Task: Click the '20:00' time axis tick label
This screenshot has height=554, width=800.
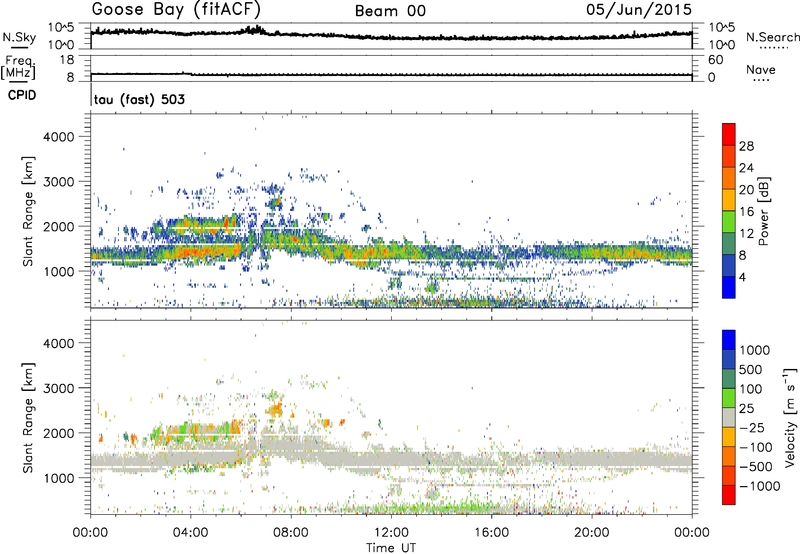Action: point(591,533)
